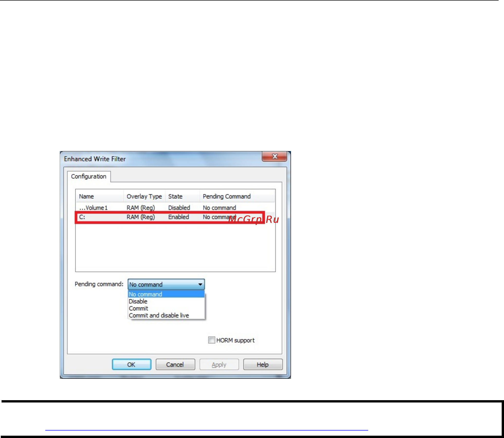Enable the HORM support checkbox
This screenshot has height=438, width=504.
tap(211, 340)
